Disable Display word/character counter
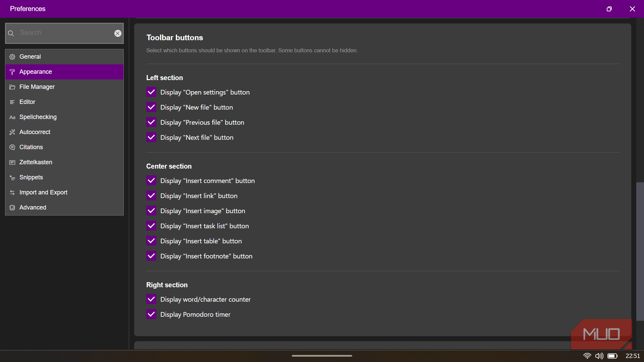Screen dimensions: 644x362 click(151, 299)
